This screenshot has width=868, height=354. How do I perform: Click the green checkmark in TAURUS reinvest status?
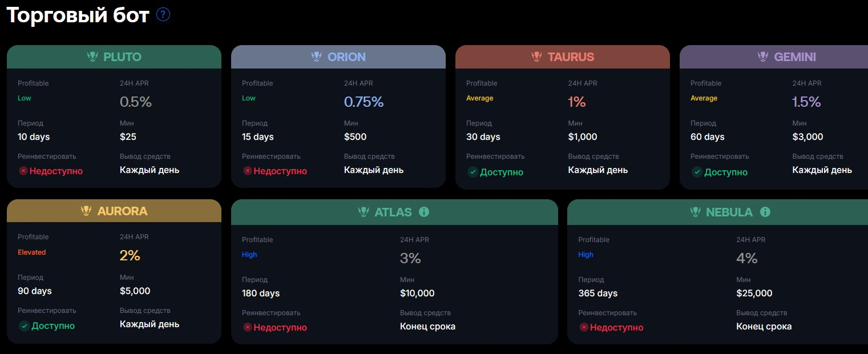coord(472,172)
